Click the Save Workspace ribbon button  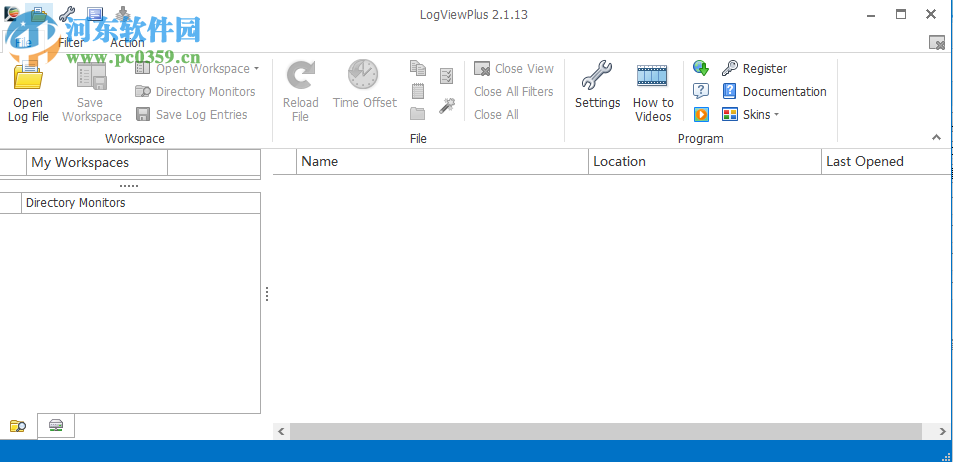click(92, 91)
